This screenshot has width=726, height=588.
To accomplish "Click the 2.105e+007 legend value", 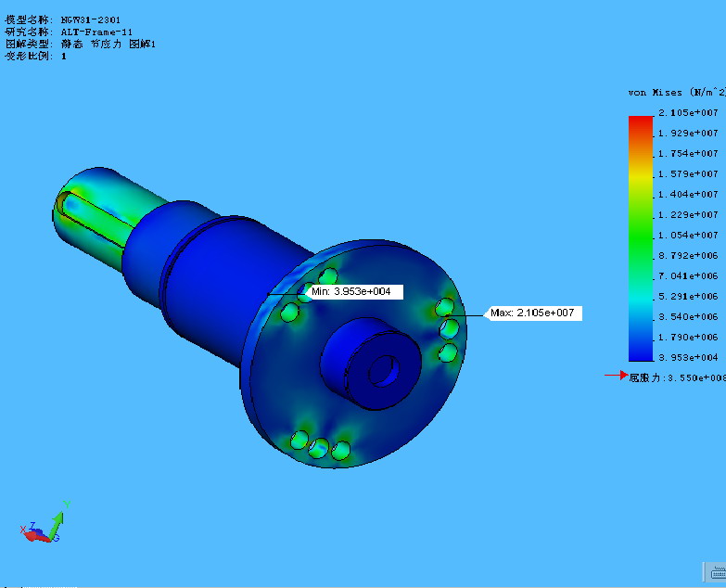I will pyautogui.click(x=688, y=112).
